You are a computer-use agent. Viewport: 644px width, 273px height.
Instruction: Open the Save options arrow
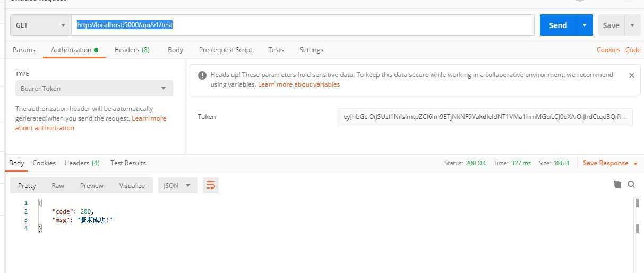[x=632, y=25]
